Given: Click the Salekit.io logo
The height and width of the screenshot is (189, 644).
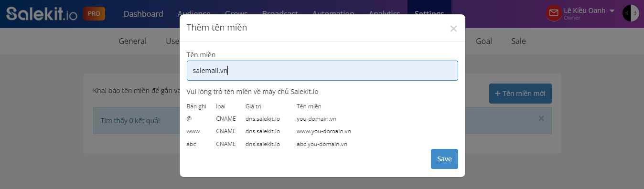Looking at the screenshot, I should [x=42, y=13].
